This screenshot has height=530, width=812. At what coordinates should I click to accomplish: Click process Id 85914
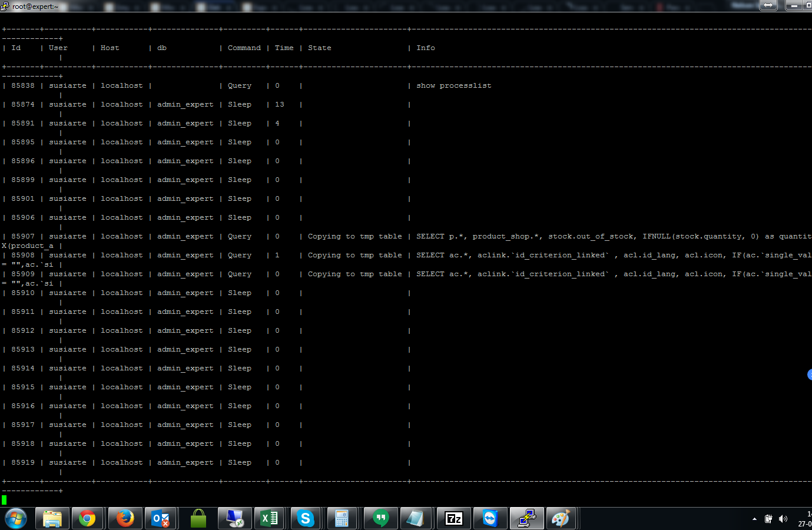[23, 369]
